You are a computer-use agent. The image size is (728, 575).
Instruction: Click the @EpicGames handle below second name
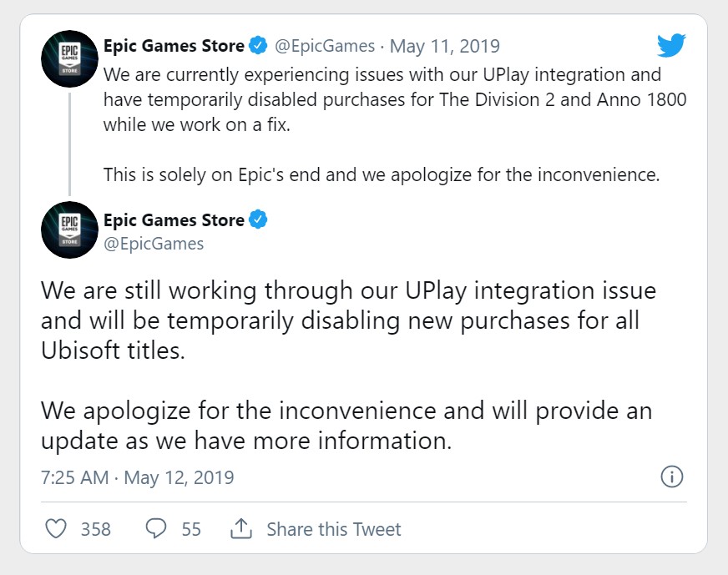click(154, 244)
